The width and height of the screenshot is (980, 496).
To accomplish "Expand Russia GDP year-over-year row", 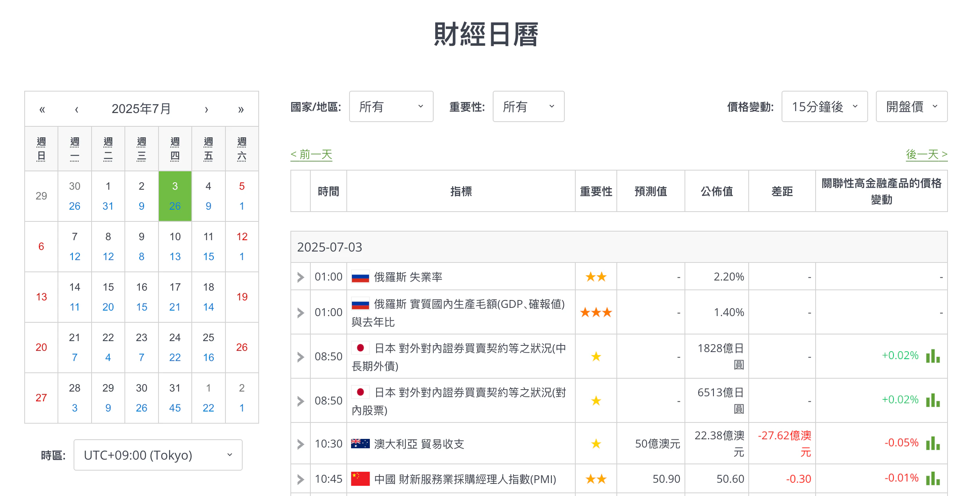I will point(301,313).
